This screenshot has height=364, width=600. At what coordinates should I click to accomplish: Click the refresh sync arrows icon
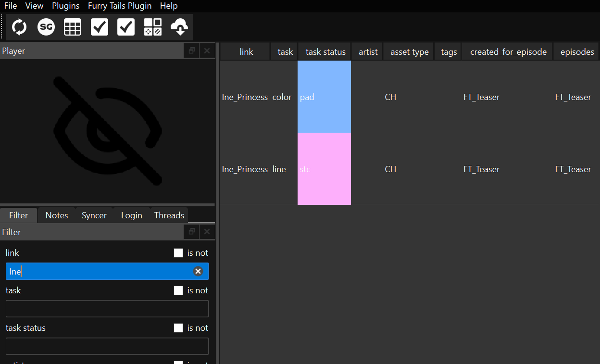point(19,27)
